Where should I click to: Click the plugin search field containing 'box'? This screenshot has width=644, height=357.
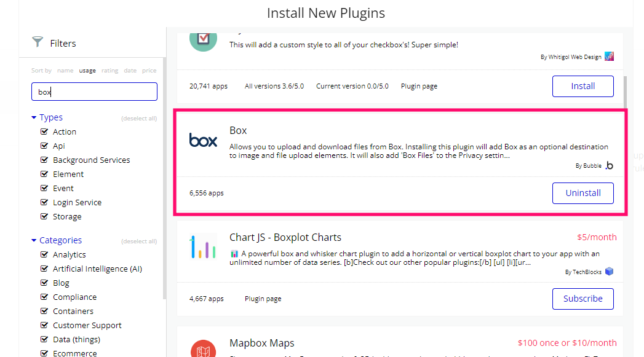point(94,92)
